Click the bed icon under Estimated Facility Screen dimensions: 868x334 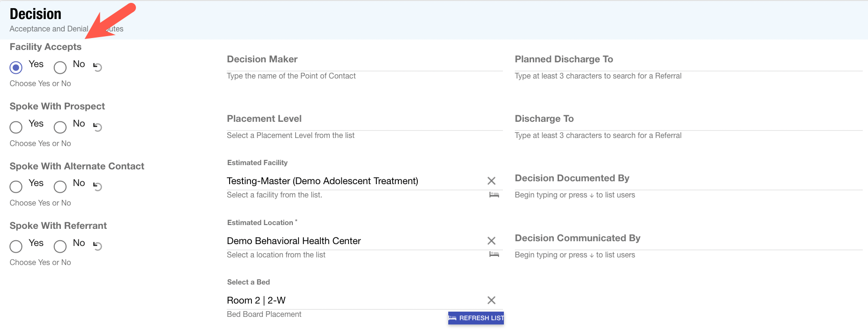[494, 195]
